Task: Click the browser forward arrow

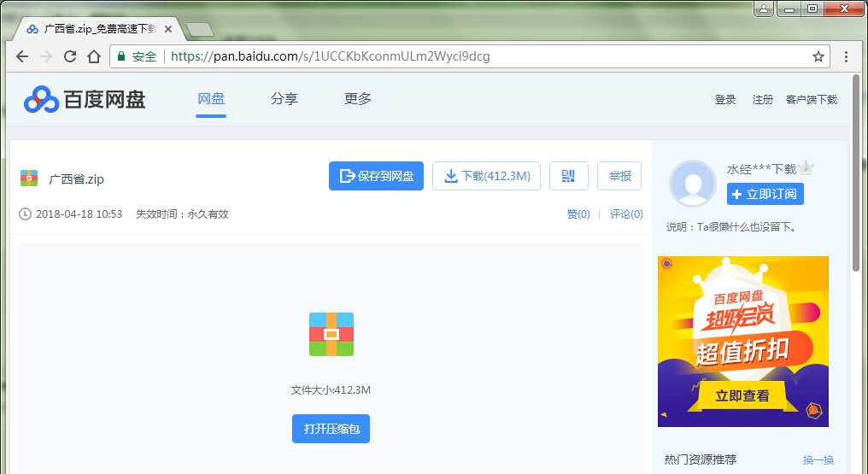Action: point(46,56)
